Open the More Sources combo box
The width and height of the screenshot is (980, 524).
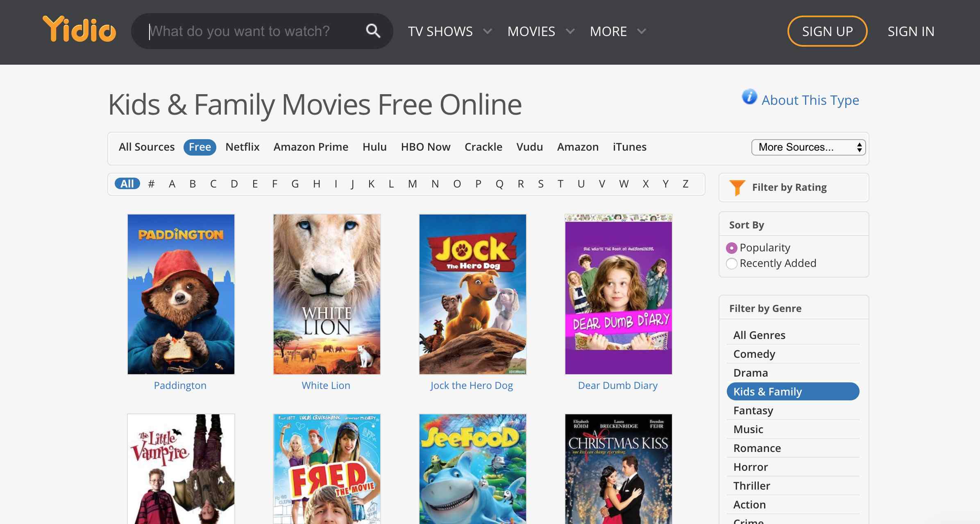808,147
